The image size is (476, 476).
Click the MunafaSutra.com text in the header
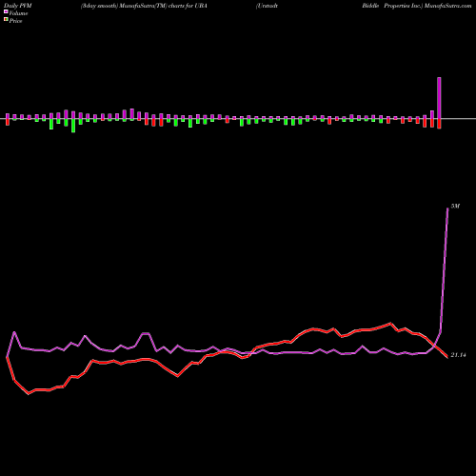[x=447, y=6]
